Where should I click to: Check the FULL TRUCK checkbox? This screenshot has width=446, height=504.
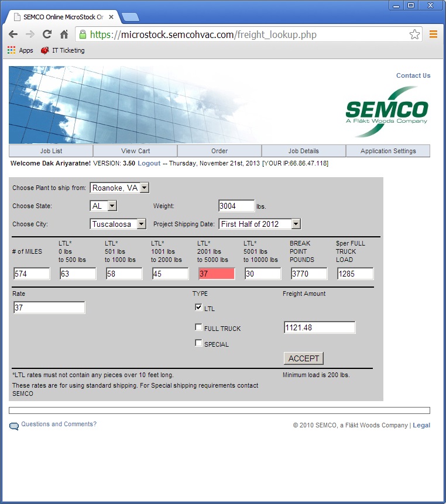click(x=199, y=327)
